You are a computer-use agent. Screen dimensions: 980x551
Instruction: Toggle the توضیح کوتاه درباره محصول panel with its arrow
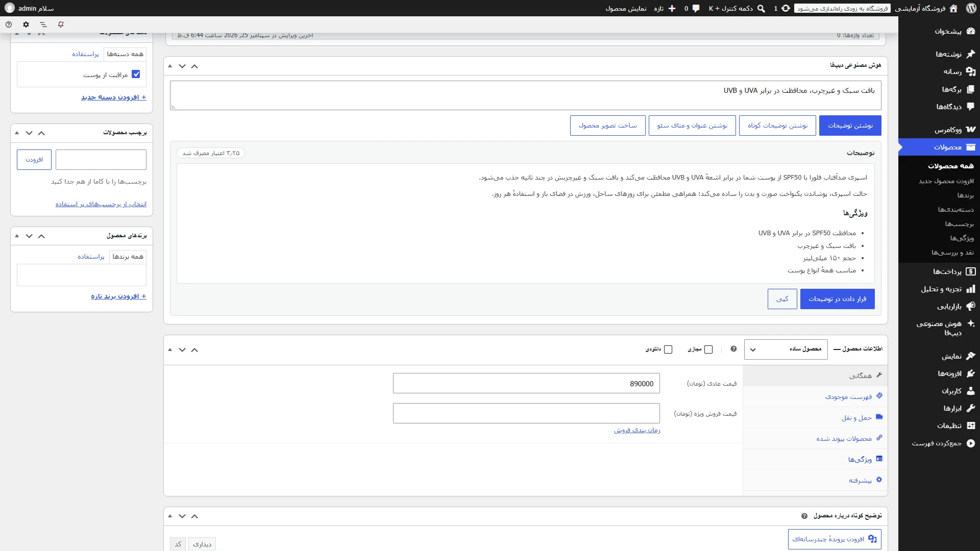(170, 516)
